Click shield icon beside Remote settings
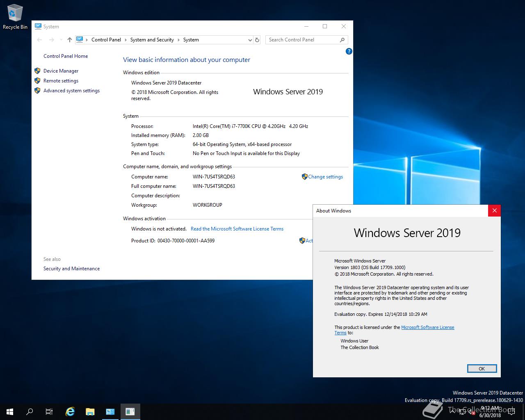 [37, 81]
